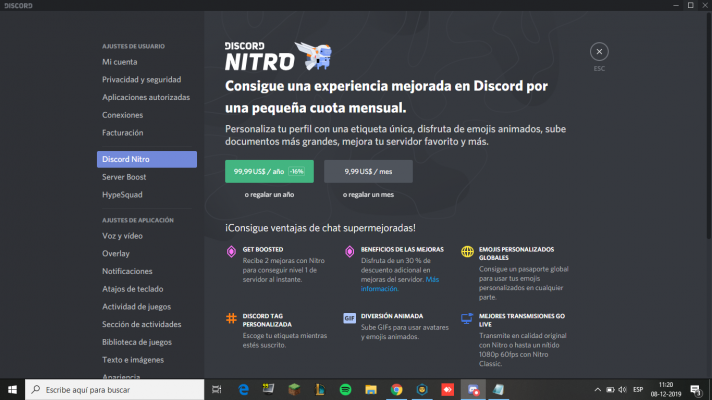This screenshot has width=712, height=400.
Task: Open Spotify from the taskbar
Action: pyautogui.click(x=345, y=390)
